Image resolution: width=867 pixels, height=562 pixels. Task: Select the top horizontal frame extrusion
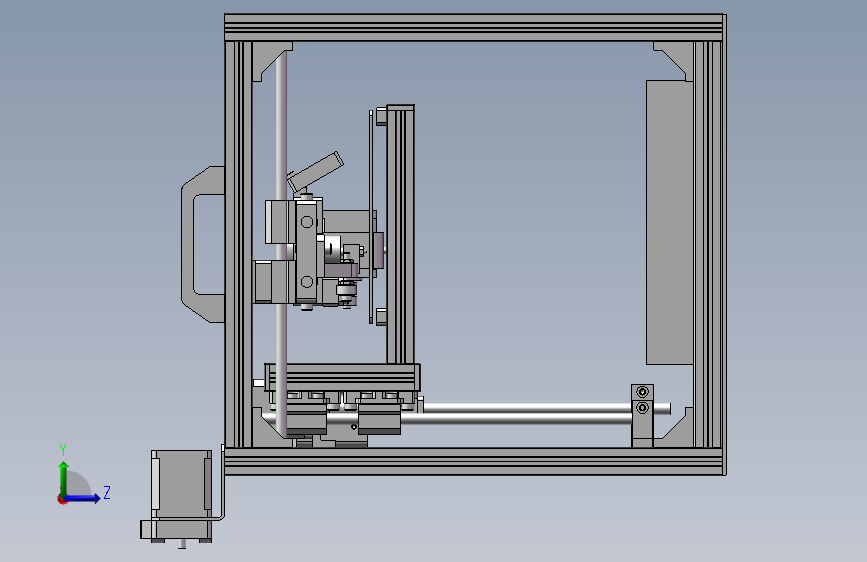(473, 28)
